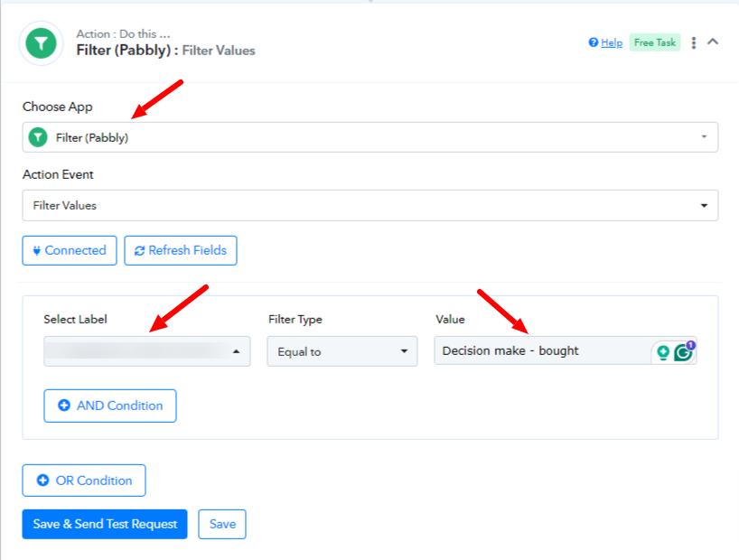Click the Connected button
This screenshot has width=739, height=560.
click(x=70, y=250)
